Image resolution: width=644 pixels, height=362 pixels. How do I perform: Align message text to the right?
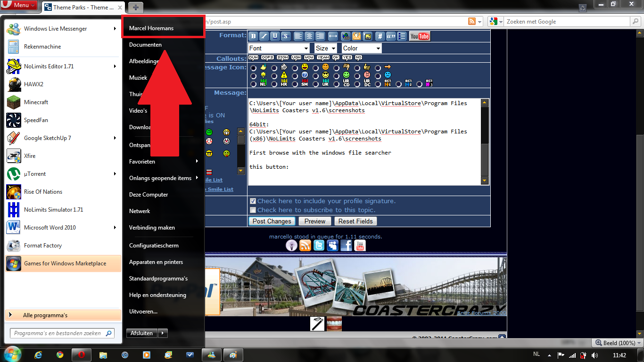click(320, 36)
